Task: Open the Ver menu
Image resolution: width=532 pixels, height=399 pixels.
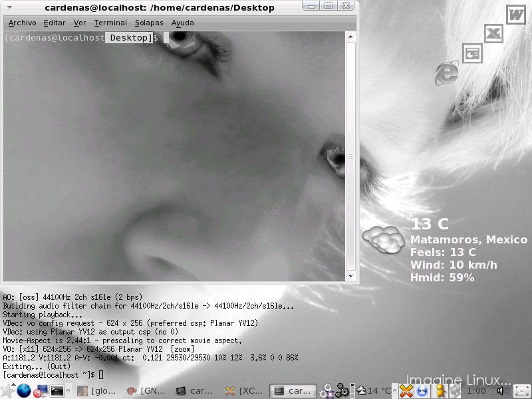Action: (x=80, y=23)
